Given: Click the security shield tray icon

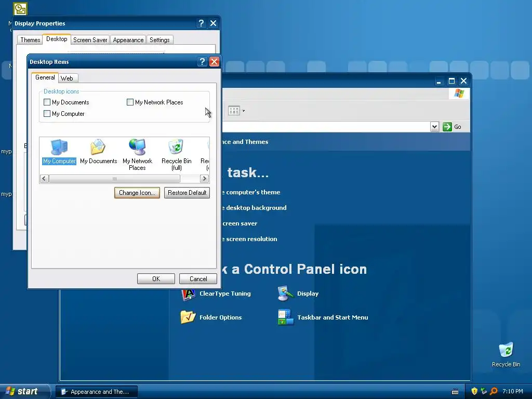Looking at the screenshot, I should coord(474,391).
